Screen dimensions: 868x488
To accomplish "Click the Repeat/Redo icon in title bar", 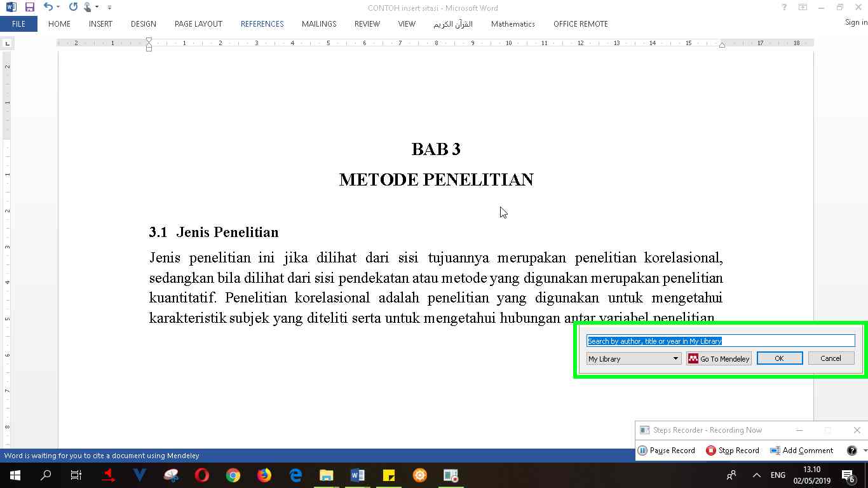I will tap(73, 8).
